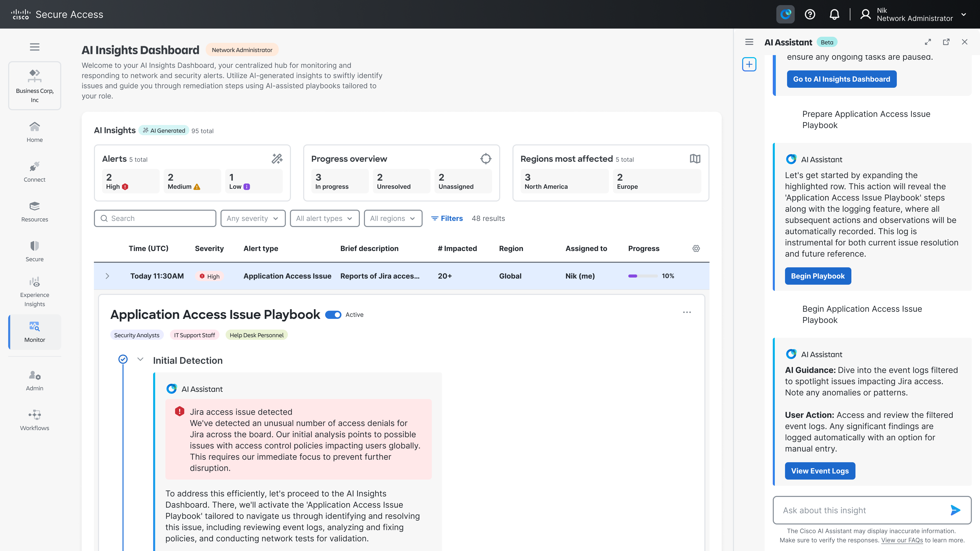
Task: Open Monitor in sidebar
Action: 35,332
